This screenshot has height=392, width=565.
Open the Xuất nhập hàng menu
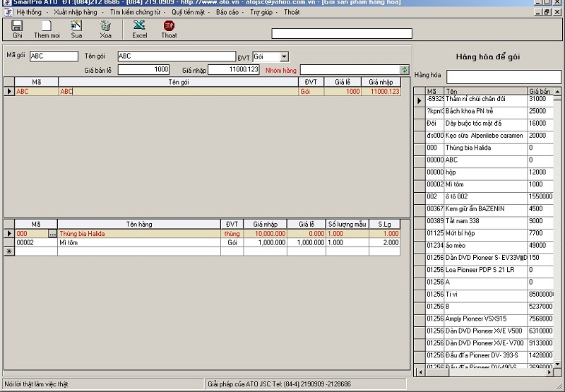pyautogui.click(x=76, y=12)
